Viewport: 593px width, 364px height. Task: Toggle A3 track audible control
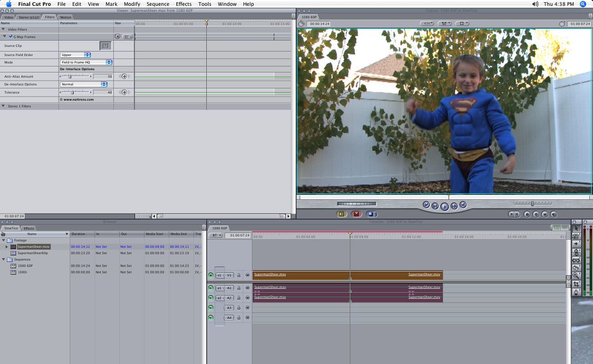point(211,308)
